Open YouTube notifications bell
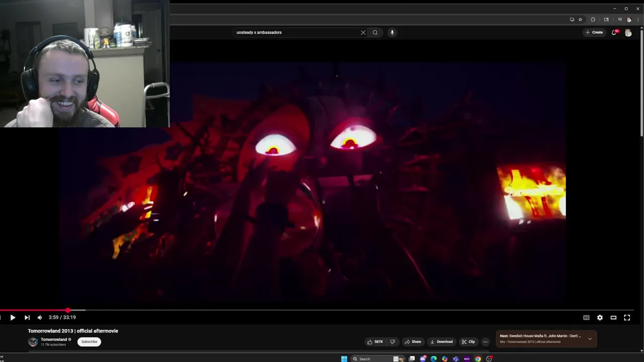Viewport: 644px width, 362px height. pyautogui.click(x=614, y=32)
